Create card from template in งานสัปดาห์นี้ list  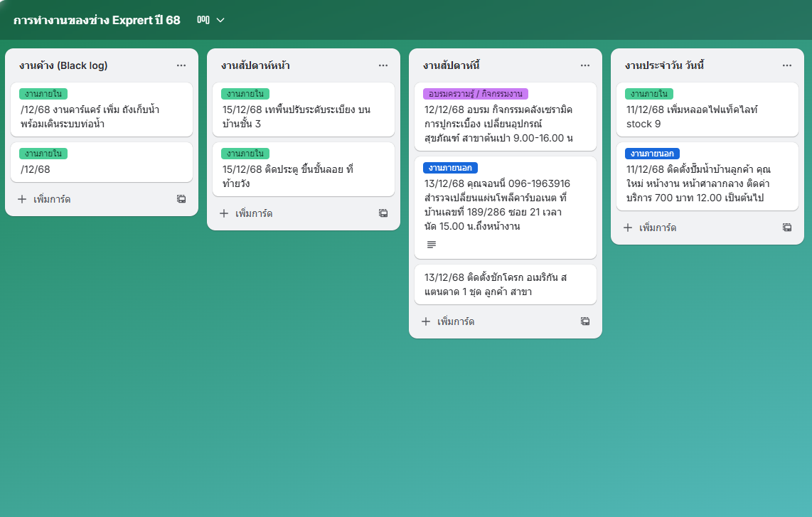pos(585,321)
